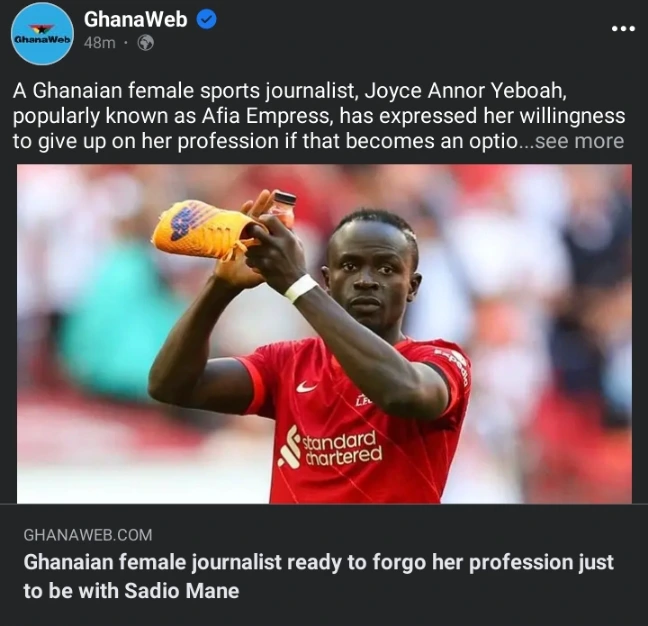
Task: Click the drink bottle held in hand
Action: [x=282, y=209]
